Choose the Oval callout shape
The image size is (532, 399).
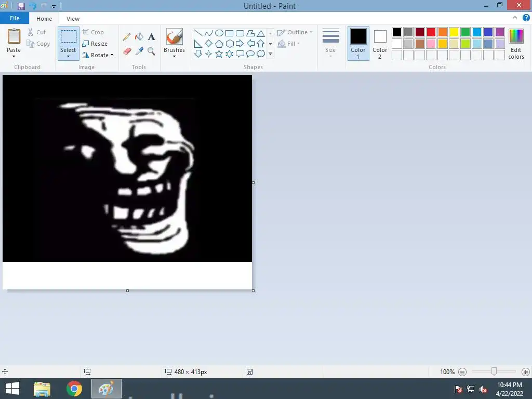pyautogui.click(x=250, y=54)
